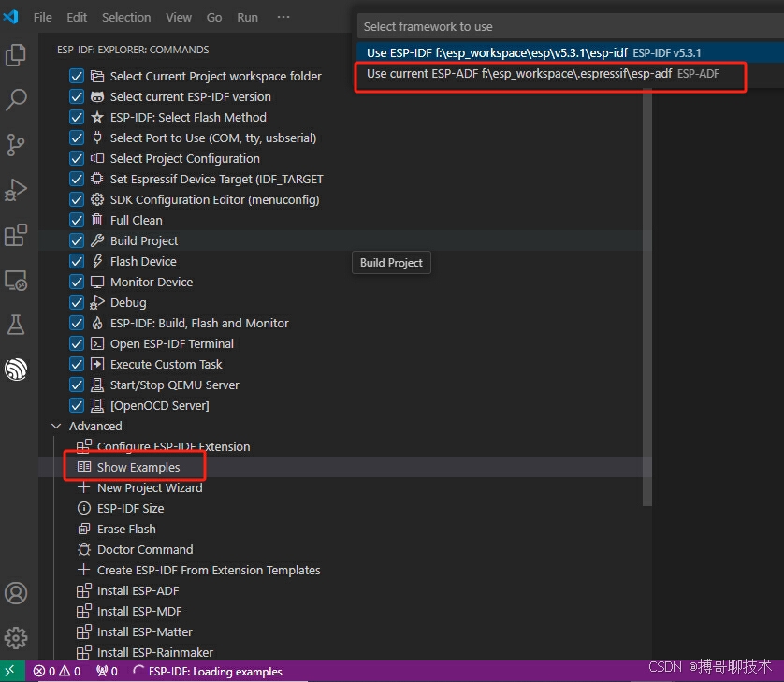Click the folder icon of Select Current Project workspace folder

pyautogui.click(x=97, y=76)
